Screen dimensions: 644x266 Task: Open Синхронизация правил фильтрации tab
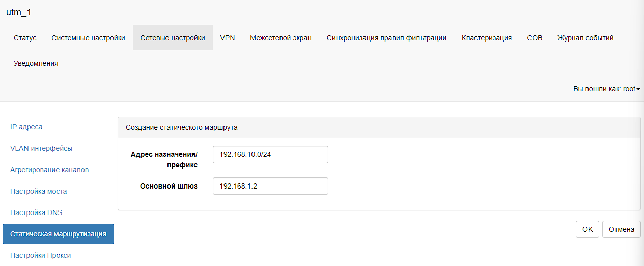(x=386, y=38)
